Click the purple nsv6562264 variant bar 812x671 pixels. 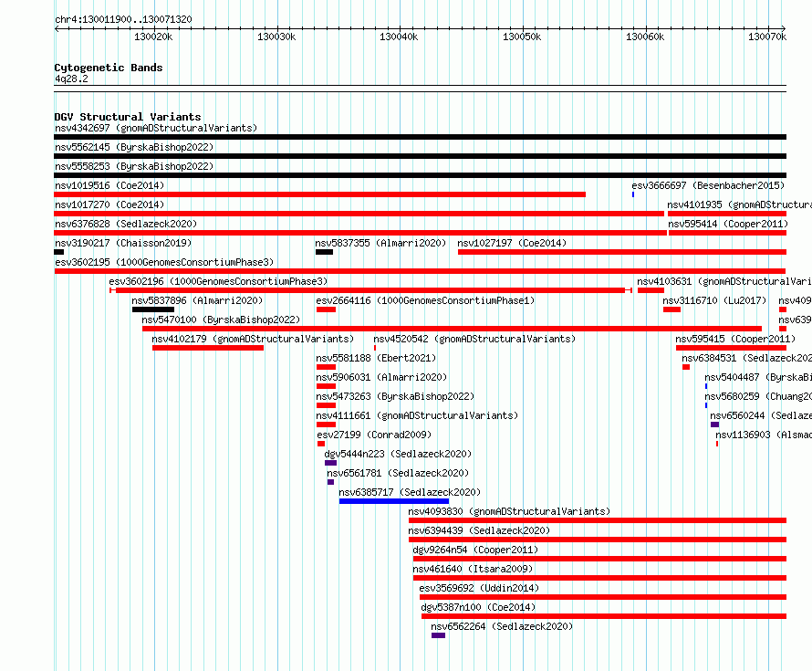(438, 635)
